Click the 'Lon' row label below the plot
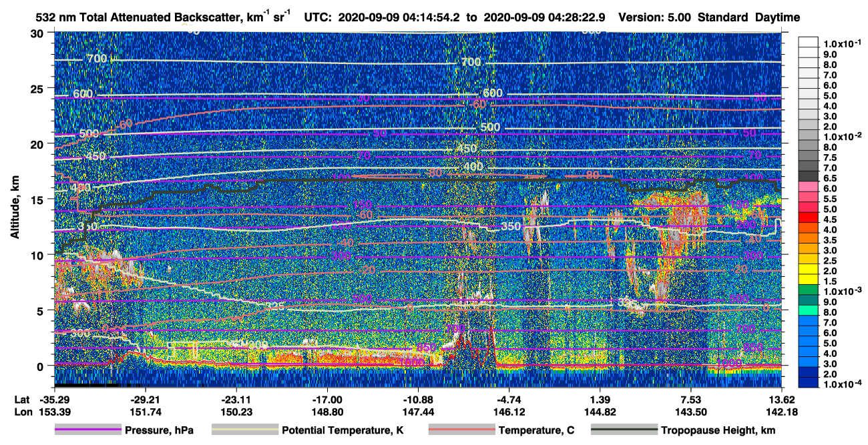 [22, 412]
